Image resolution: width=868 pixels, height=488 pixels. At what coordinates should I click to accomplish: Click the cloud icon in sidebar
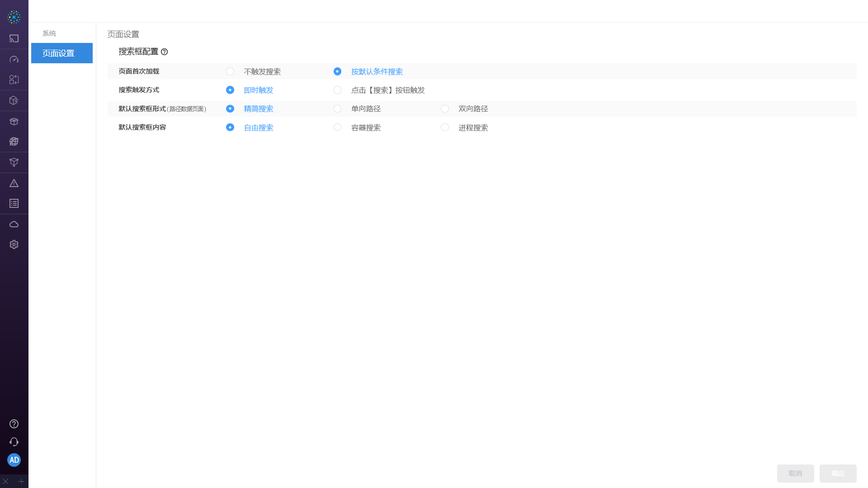click(x=14, y=224)
